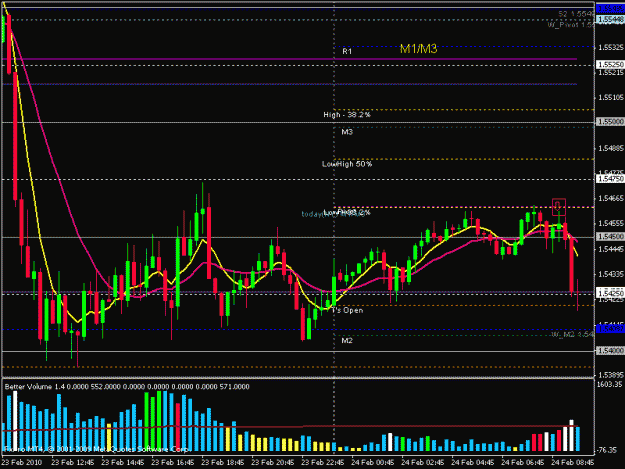Click the '23 Feb 16:45' time label
The height and width of the screenshot is (469, 625).
(173, 462)
